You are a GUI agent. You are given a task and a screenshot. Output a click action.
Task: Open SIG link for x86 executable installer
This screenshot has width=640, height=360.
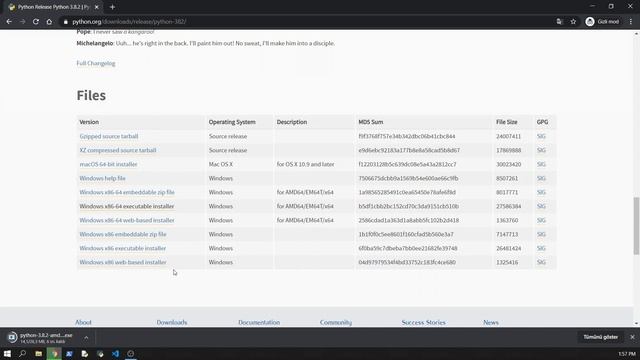click(541, 248)
